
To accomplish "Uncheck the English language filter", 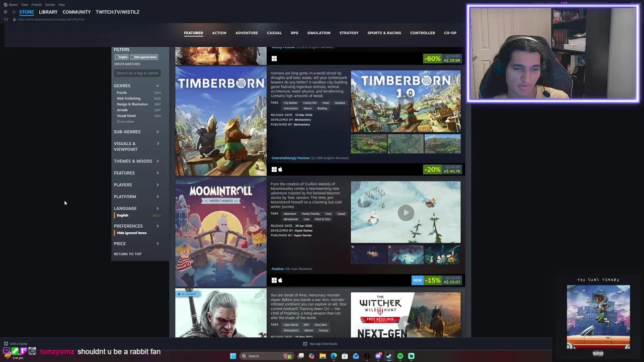I will pyautogui.click(x=122, y=216).
